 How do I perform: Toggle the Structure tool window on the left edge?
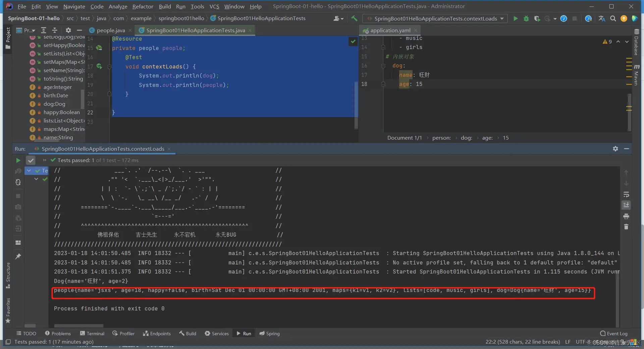(x=8, y=276)
